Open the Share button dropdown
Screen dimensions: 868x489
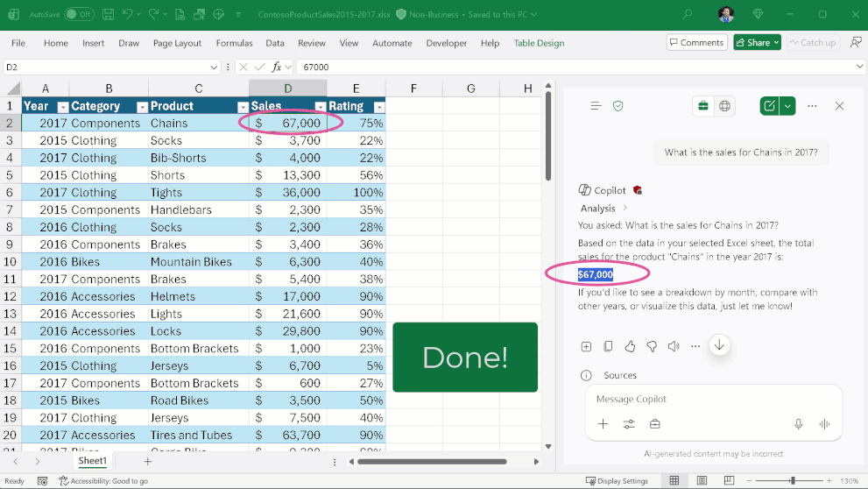click(777, 43)
